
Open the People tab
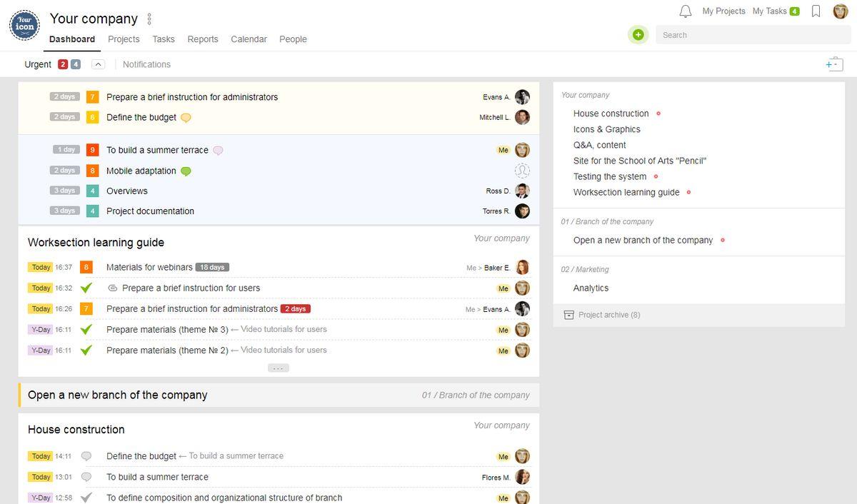(x=293, y=39)
